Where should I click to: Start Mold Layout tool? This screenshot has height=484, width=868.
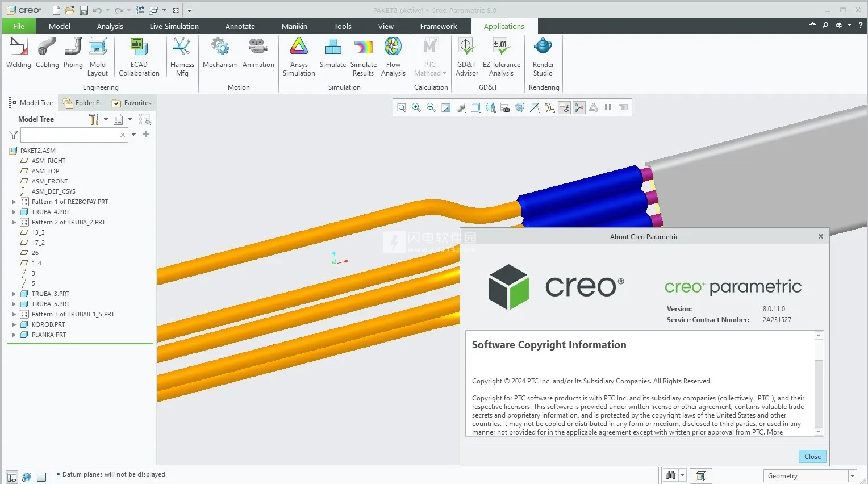pyautogui.click(x=98, y=57)
